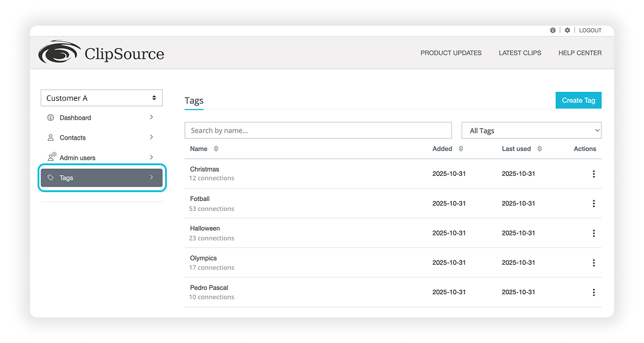Screen dimensions: 644x343
Task: Open actions menu for Halloween tag
Action: [593, 233]
